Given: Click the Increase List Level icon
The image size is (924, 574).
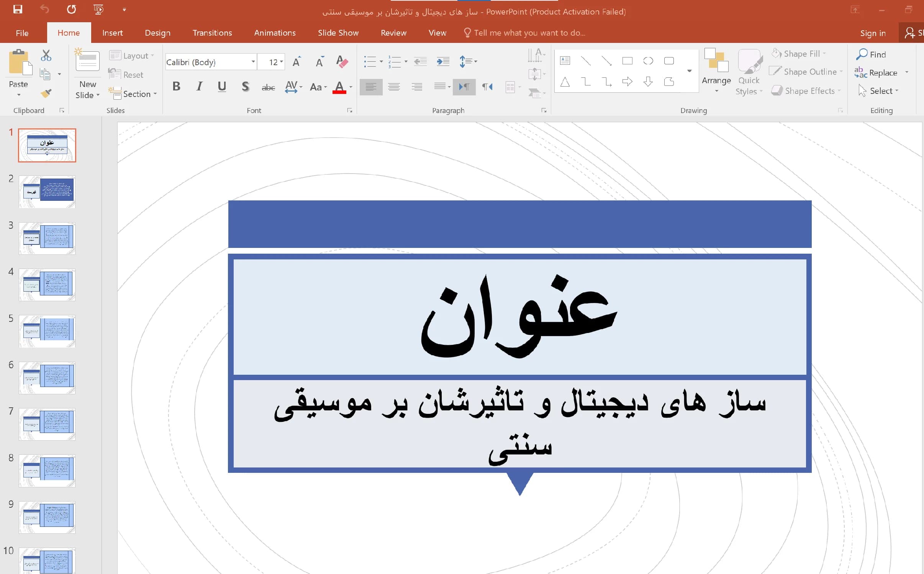Looking at the screenshot, I should pos(443,61).
